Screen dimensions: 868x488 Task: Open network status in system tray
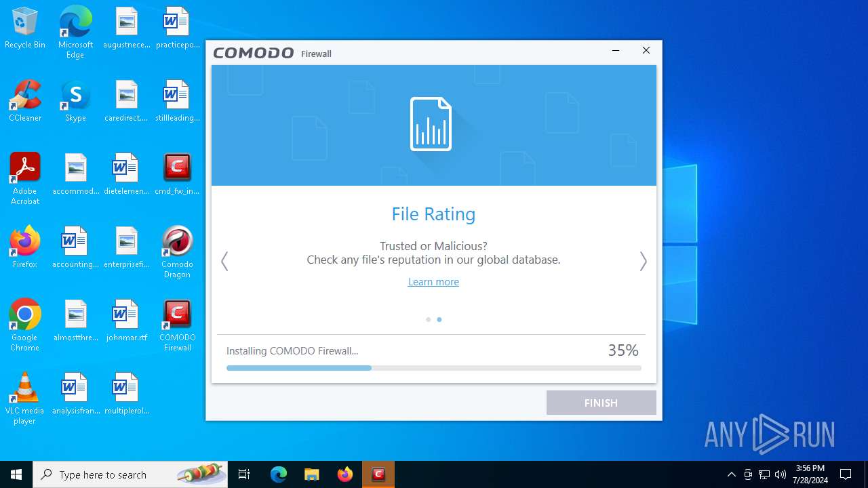[x=764, y=474]
